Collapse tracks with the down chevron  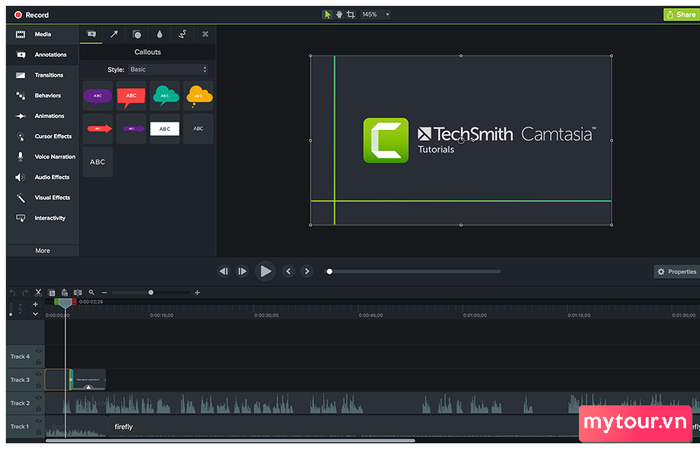point(35,314)
